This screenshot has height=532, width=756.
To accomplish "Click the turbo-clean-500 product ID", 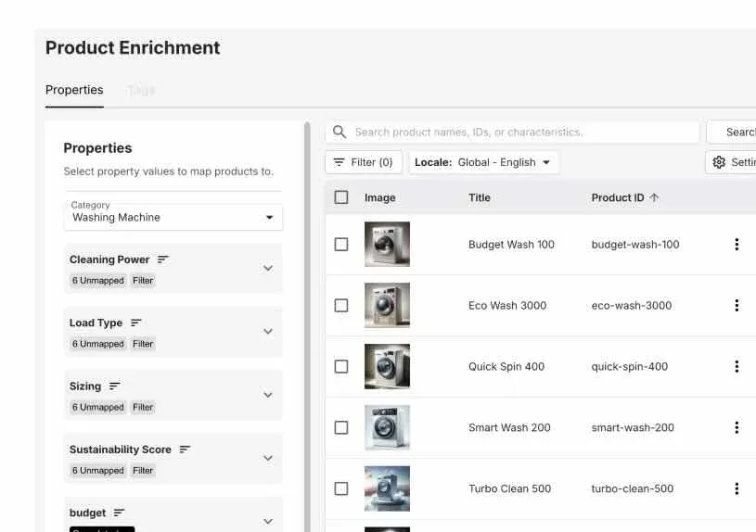I will (633, 488).
